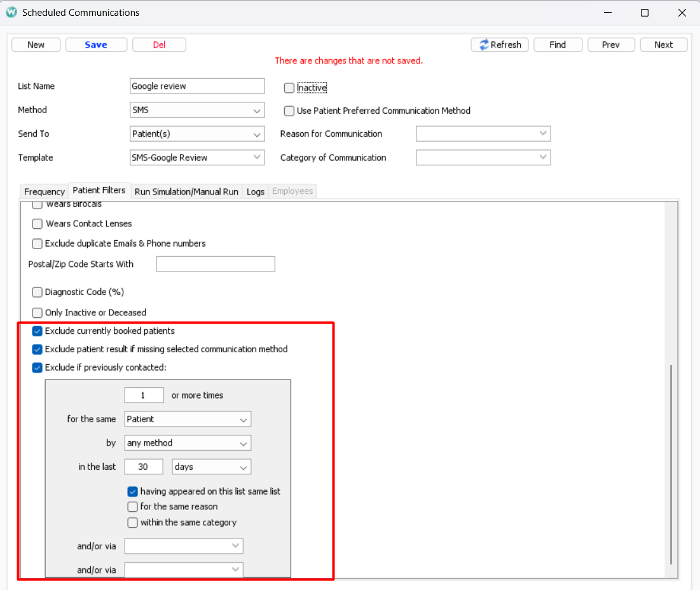Switch to the Frequency tab
The height and width of the screenshot is (590, 700).
tap(45, 191)
